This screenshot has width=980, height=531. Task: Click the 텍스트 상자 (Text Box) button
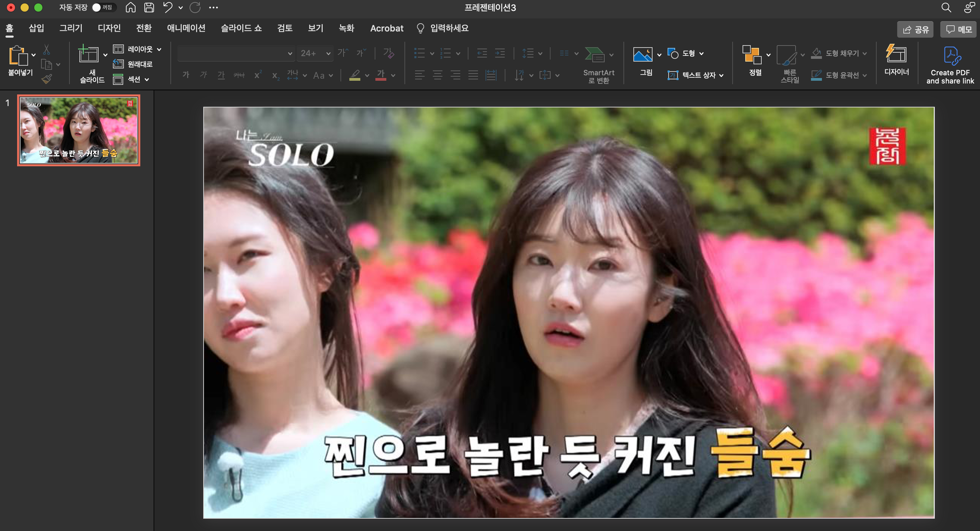point(695,75)
